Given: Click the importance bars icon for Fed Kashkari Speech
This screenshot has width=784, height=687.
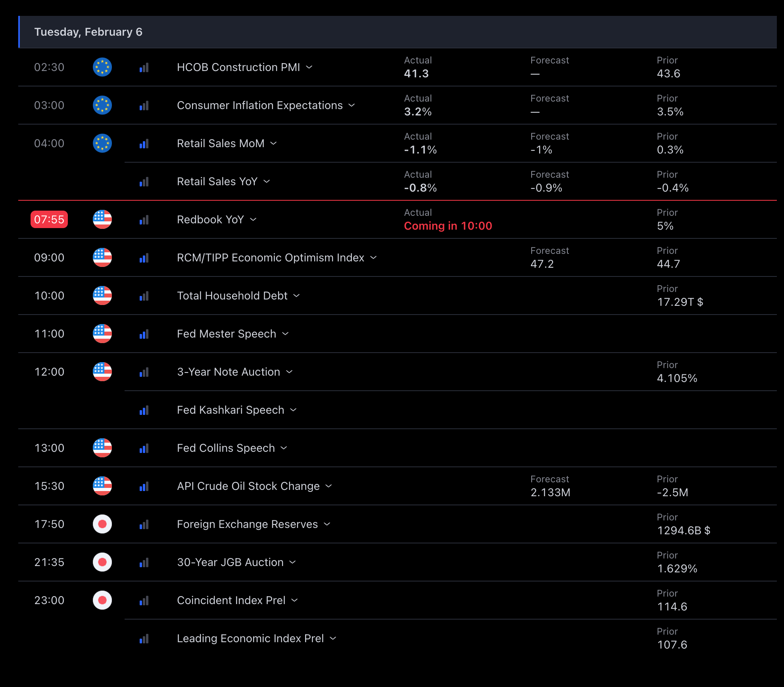Looking at the screenshot, I should [144, 411].
